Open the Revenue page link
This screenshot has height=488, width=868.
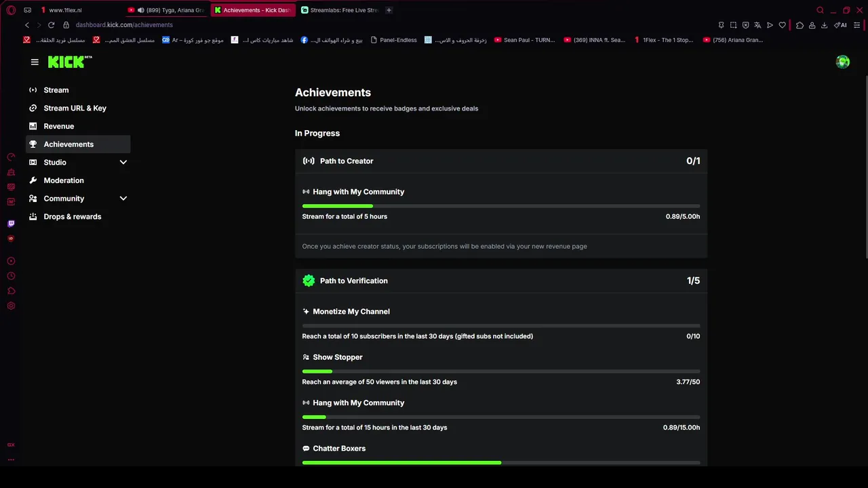[58, 126]
